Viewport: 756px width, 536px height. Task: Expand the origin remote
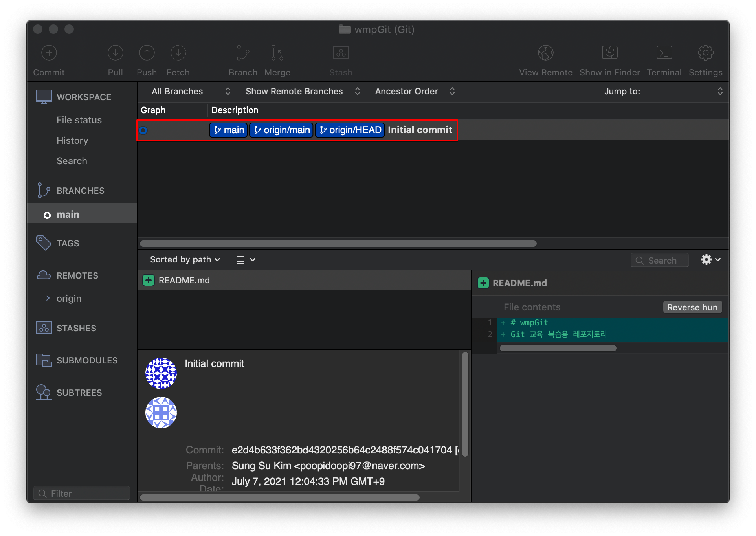pyautogui.click(x=48, y=298)
